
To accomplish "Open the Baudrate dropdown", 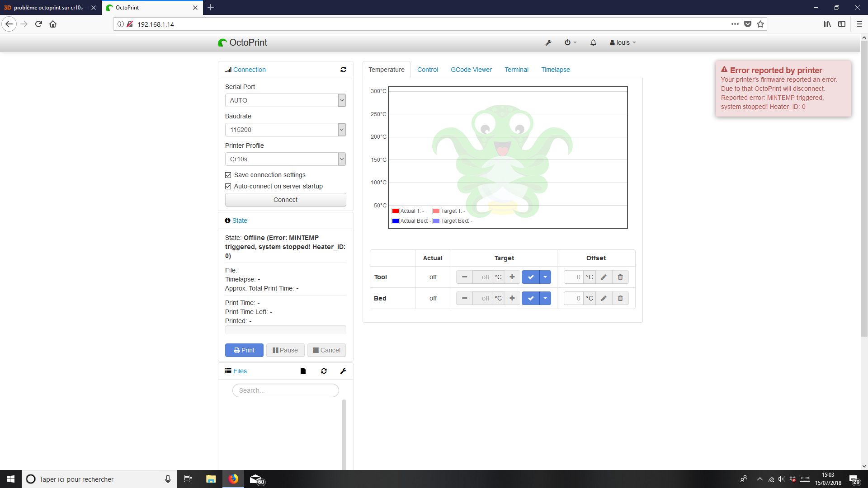I will tap(286, 130).
